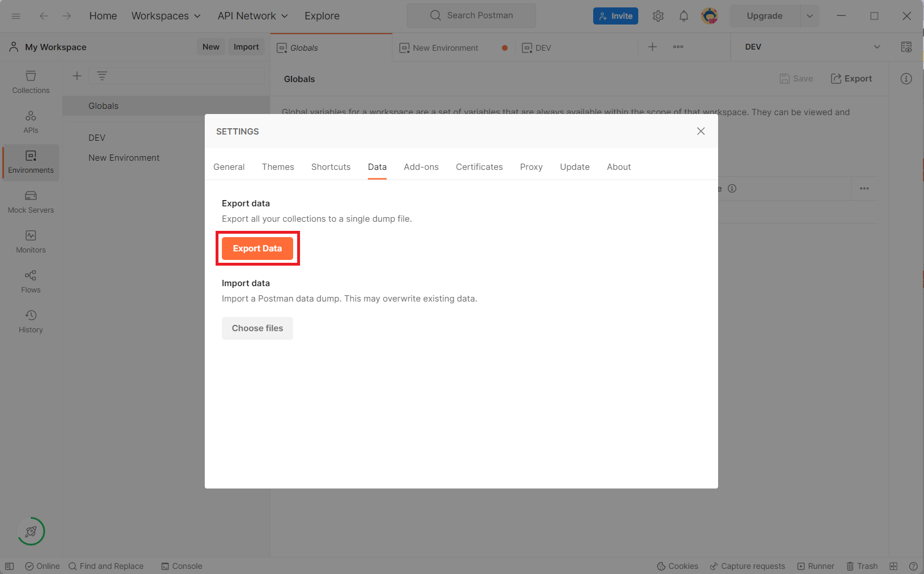Click the Upgrade button
This screenshot has height=574, width=924.
point(765,16)
